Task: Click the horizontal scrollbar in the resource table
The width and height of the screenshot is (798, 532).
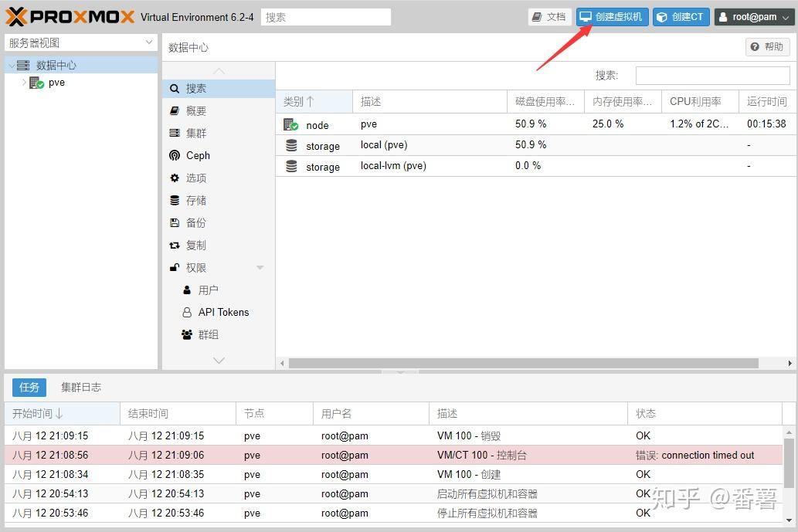Action: pos(523,363)
